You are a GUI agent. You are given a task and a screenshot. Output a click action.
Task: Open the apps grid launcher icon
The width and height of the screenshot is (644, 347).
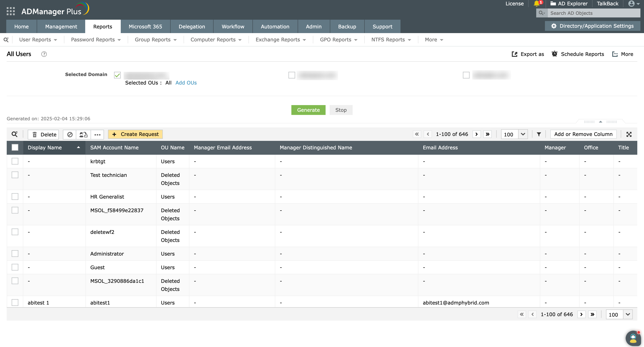[11, 11]
